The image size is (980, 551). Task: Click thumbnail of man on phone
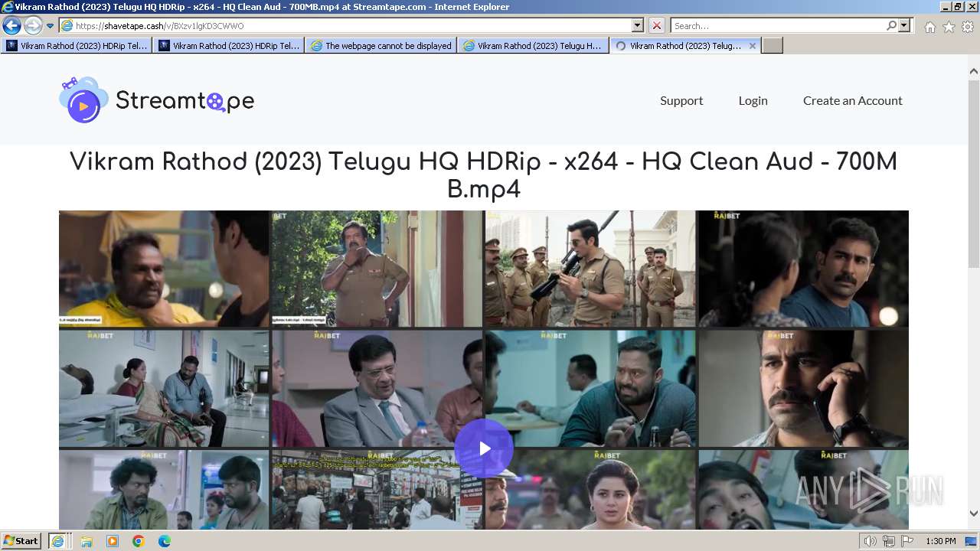(803, 389)
